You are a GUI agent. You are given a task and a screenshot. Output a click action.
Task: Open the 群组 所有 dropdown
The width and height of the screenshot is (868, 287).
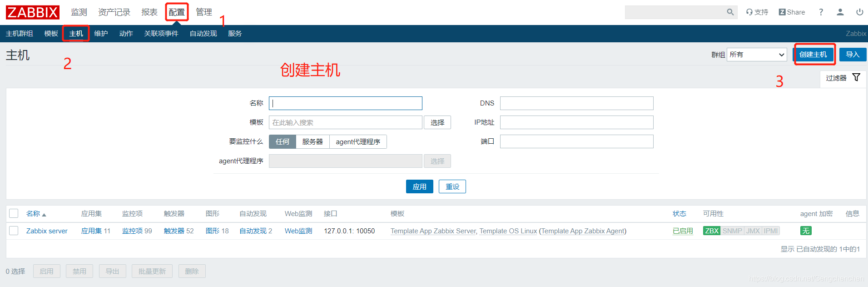pos(757,55)
